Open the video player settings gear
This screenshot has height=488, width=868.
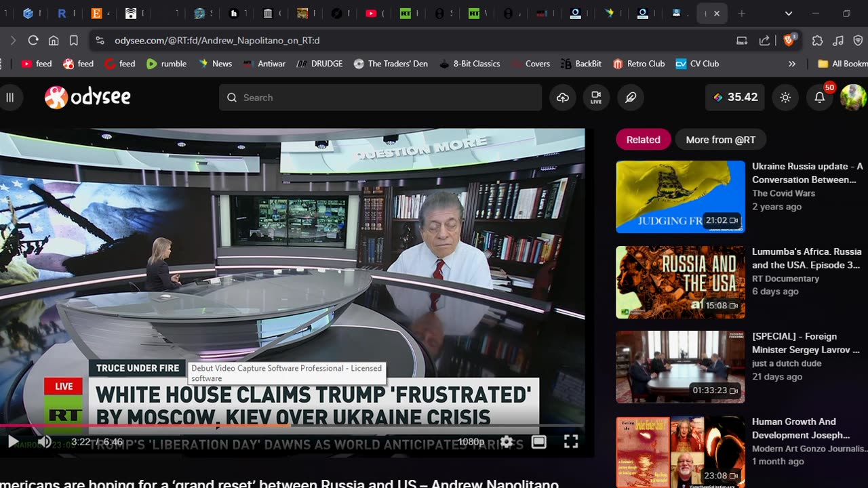(507, 442)
